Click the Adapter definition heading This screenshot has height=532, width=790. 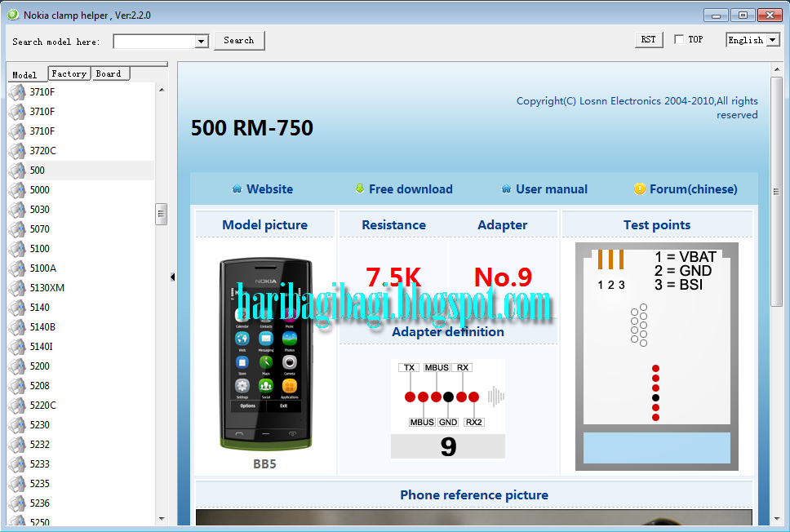[x=448, y=331]
